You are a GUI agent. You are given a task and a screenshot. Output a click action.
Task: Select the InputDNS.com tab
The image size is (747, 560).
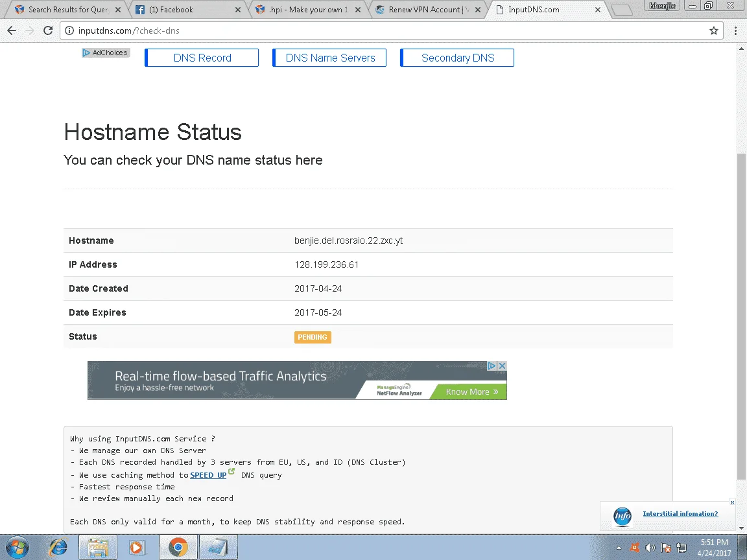point(547,10)
